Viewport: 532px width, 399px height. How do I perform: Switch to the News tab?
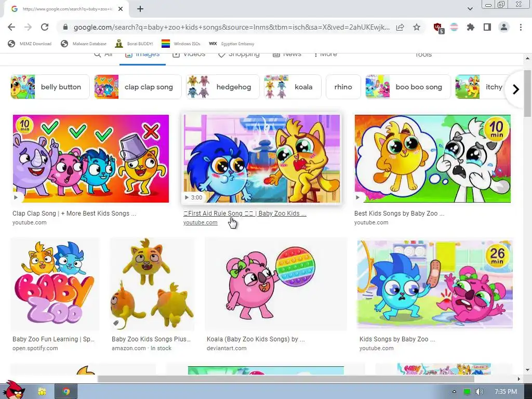pyautogui.click(x=287, y=54)
